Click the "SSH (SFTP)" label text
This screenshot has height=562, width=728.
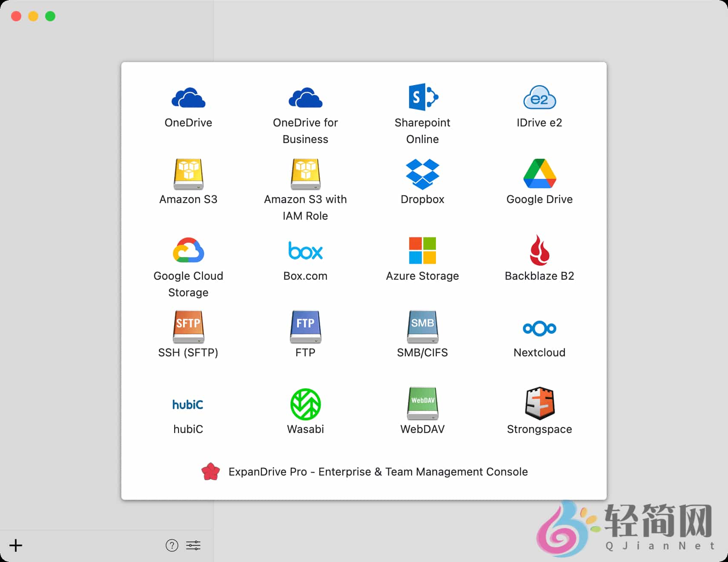tap(188, 353)
